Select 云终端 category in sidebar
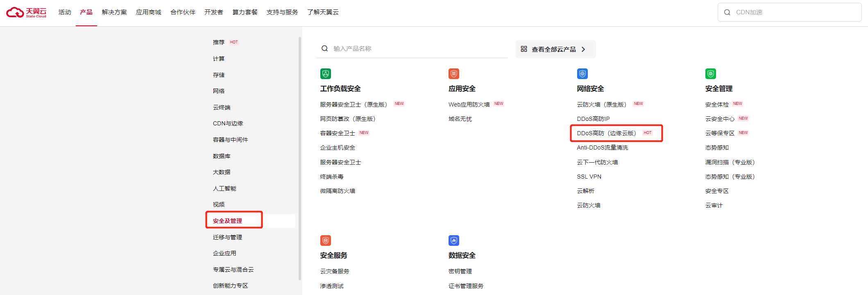868x295 pixels. (x=222, y=107)
